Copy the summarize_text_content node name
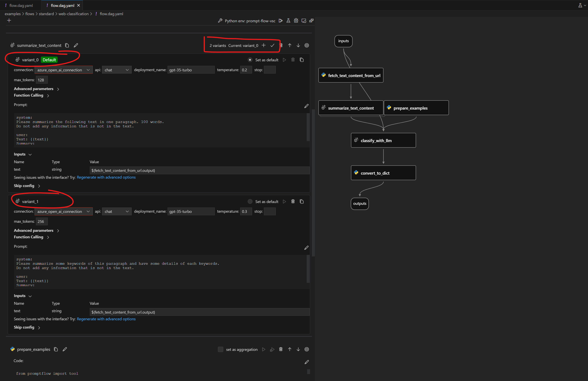The height and width of the screenshot is (381, 588). [67, 45]
